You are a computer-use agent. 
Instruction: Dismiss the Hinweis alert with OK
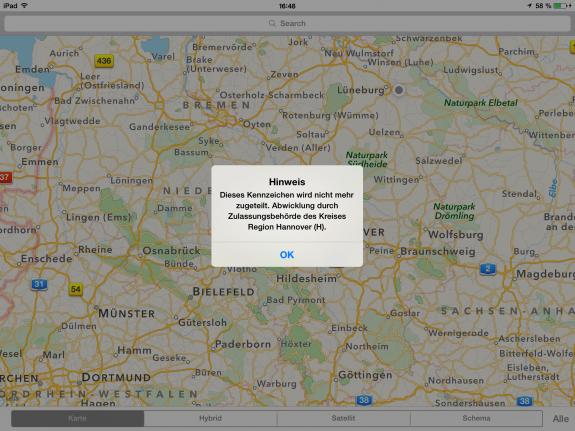[287, 255]
